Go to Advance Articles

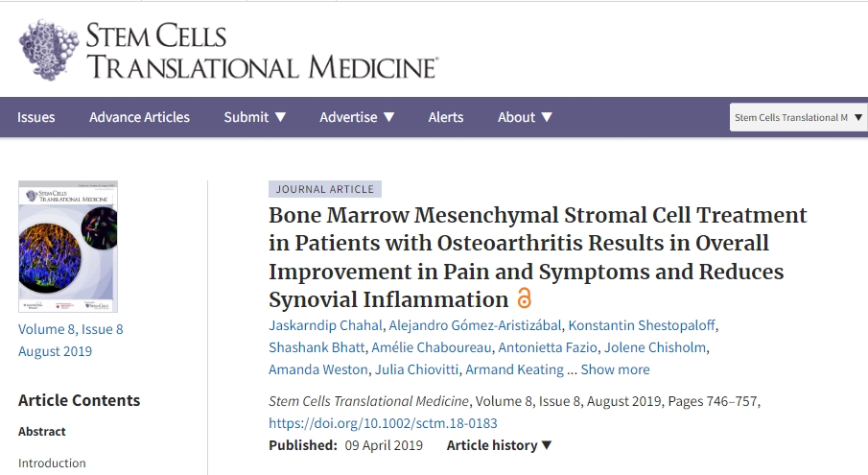click(139, 117)
